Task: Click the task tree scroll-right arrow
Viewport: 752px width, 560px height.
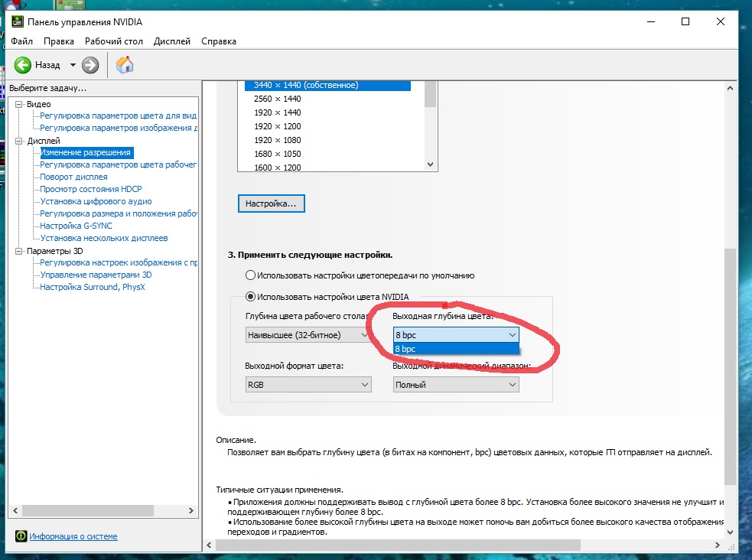Action: [191, 510]
